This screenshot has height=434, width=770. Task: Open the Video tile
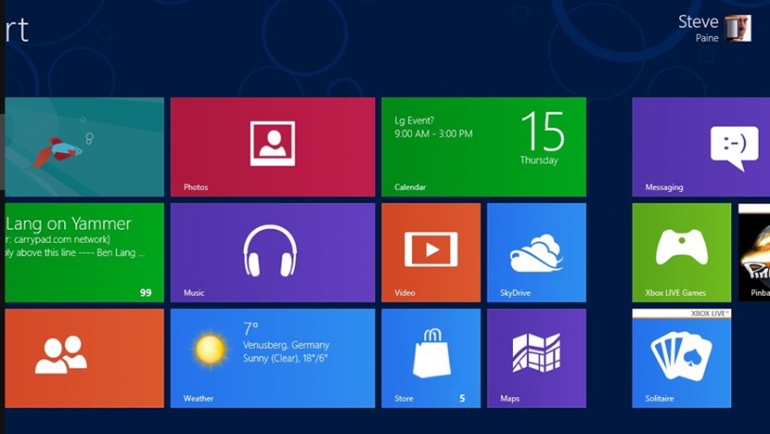pyautogui.click(x=431, y=252)
